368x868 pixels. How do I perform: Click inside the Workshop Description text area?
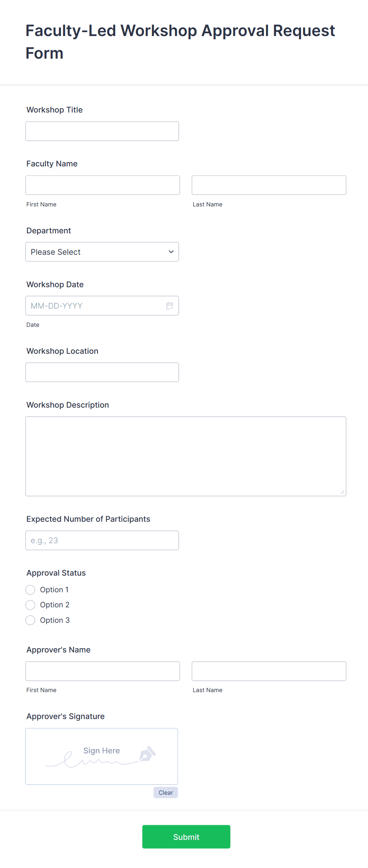tap(186, 456)
